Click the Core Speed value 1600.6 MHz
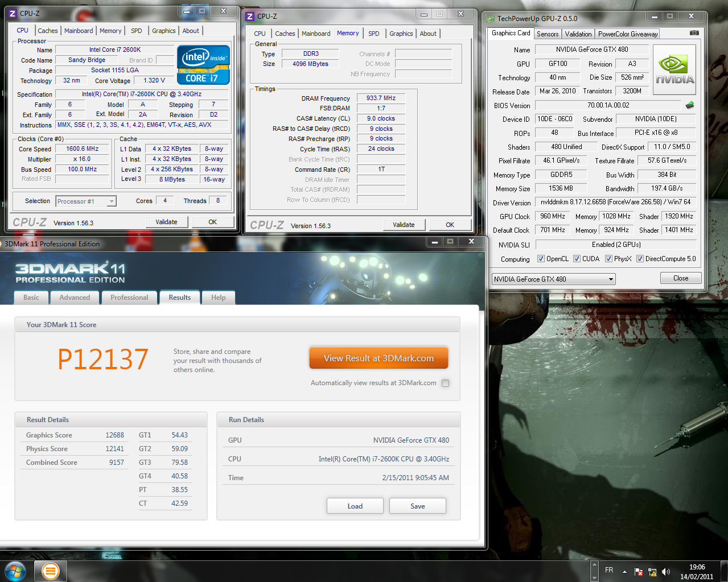This screenshot has height=582, width=728. pyautogui.click(x=82, y=149)
